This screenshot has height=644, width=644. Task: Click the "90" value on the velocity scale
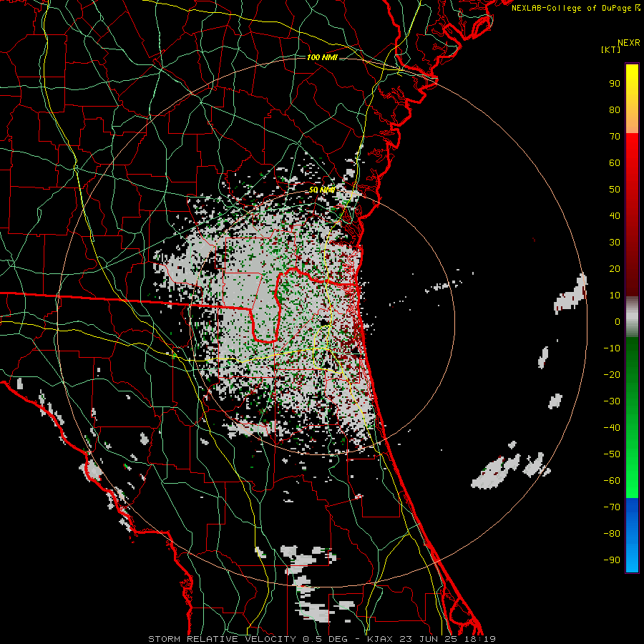[615, 84]
